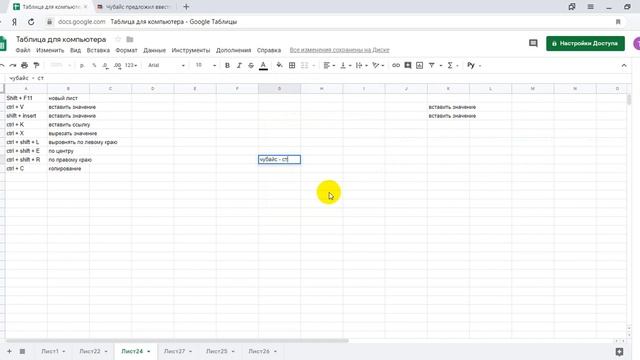Open the Изменить menu

click(x=50, y=50)
